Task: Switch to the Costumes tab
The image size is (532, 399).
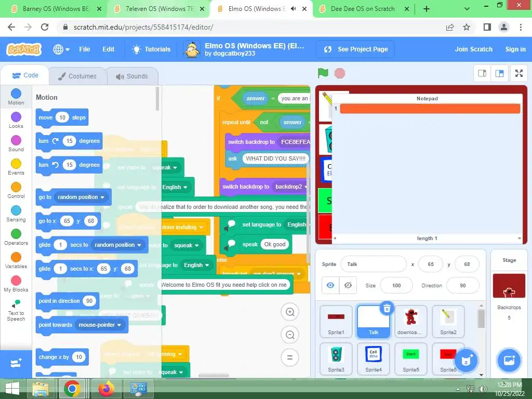Action: [78, 76]
